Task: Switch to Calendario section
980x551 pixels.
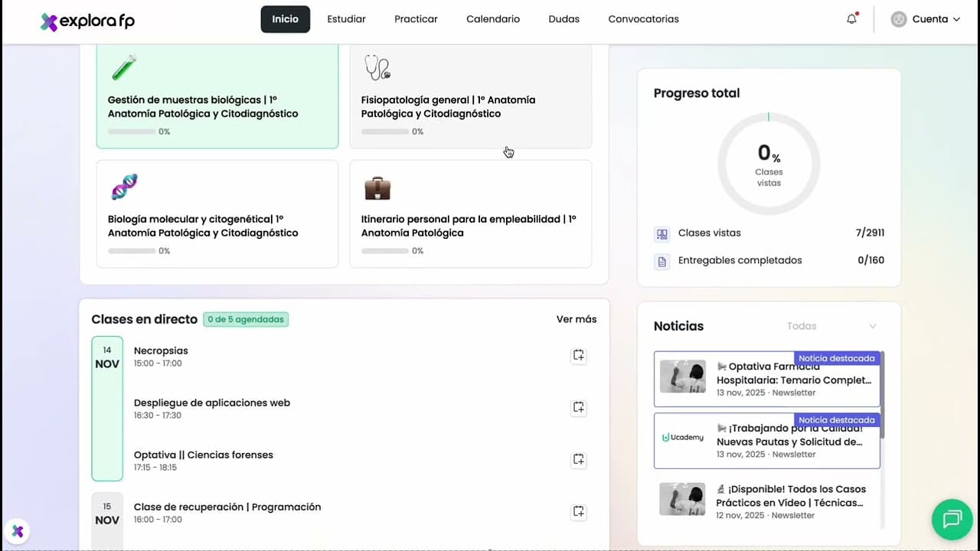Action: point(493,19)
